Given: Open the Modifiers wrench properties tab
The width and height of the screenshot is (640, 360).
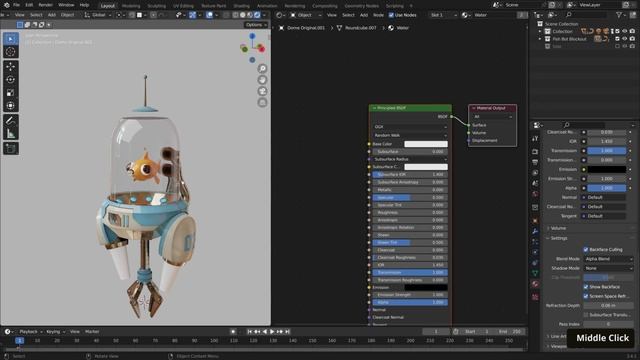Looking at the screenshot, I should [535, 231].
